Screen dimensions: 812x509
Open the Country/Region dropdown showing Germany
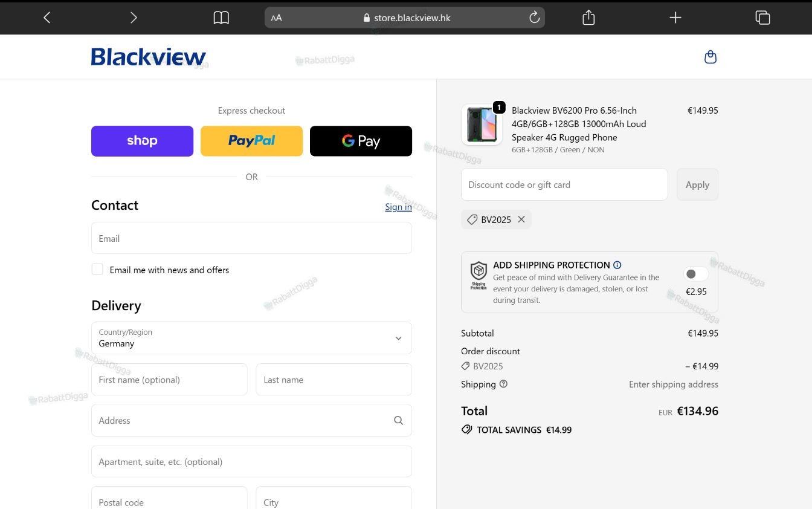(251, 338)
